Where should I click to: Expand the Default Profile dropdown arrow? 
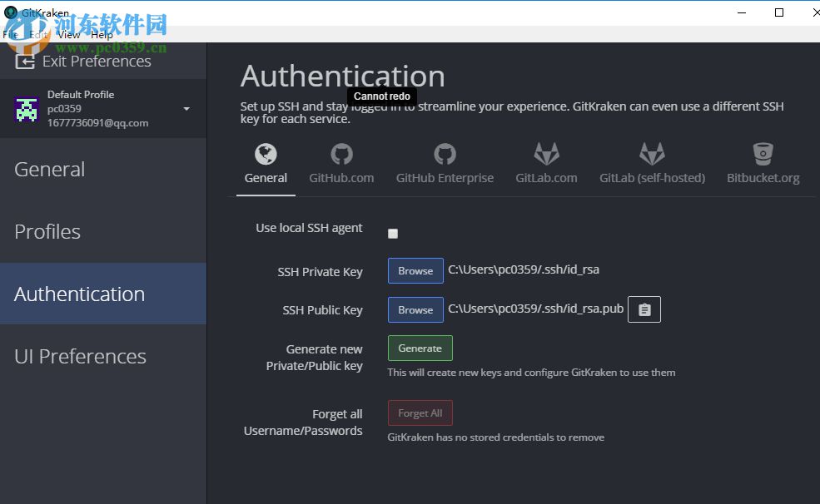pyautogui.click(x=188, y=109)
